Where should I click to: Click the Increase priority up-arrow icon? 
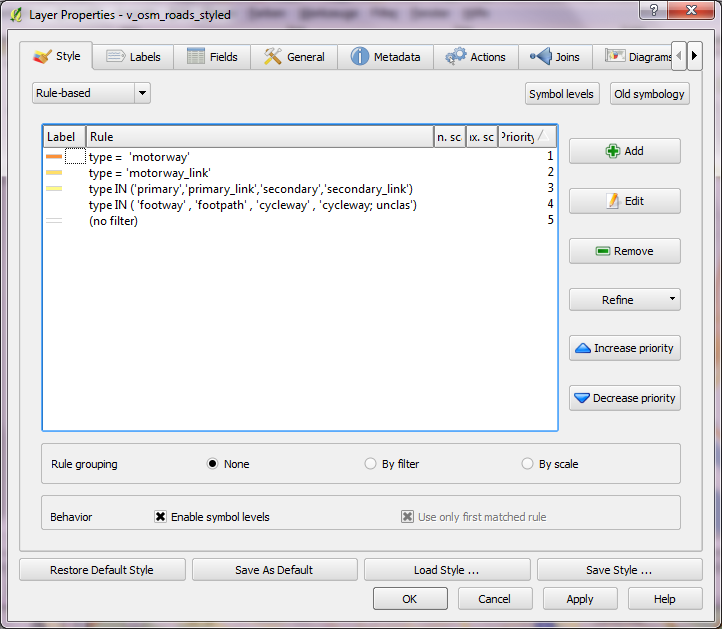click(582, 348)
